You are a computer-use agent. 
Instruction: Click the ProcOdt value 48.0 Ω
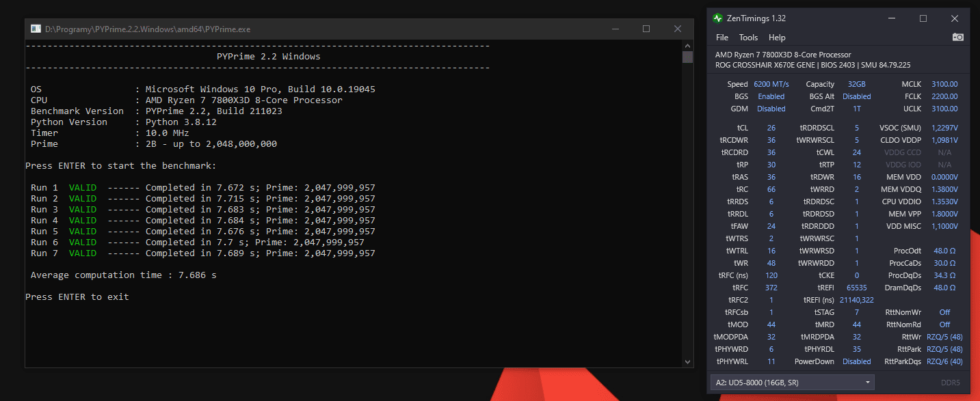(944, 251)
